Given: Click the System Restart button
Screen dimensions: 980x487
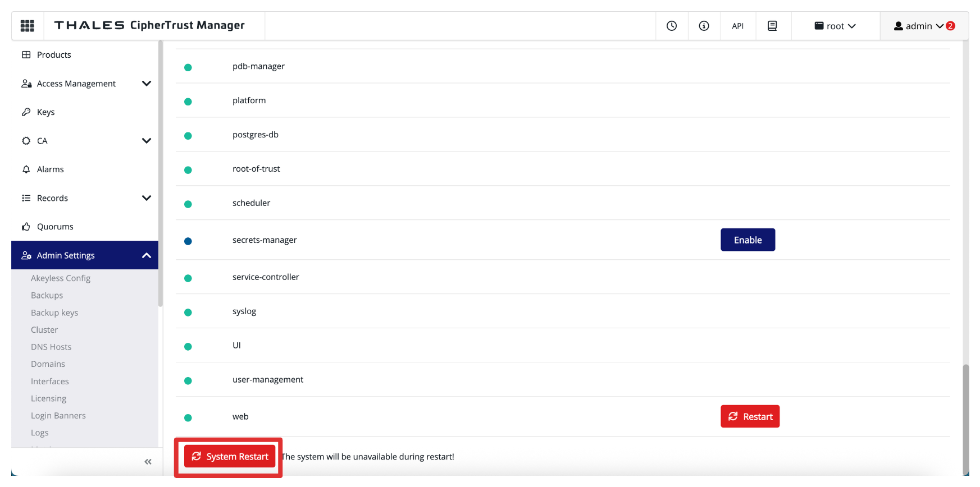Looking at the screenshot, I should coord(230,457).
